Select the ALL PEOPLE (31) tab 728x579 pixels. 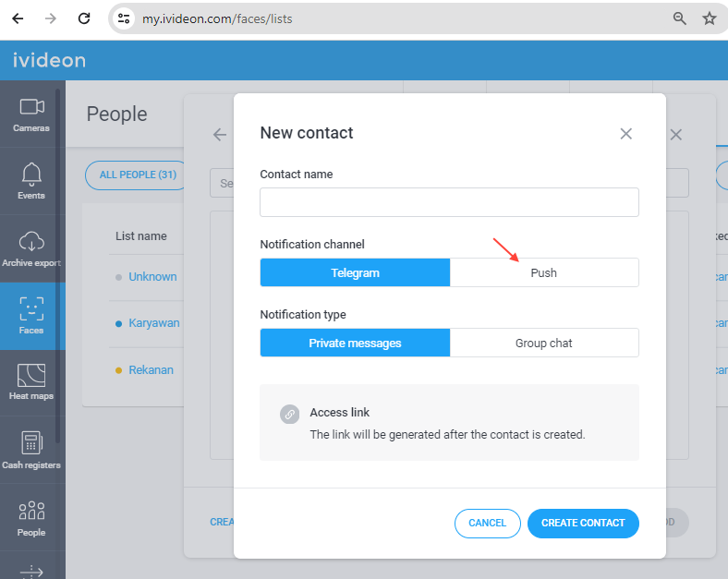tap(138, 175)
